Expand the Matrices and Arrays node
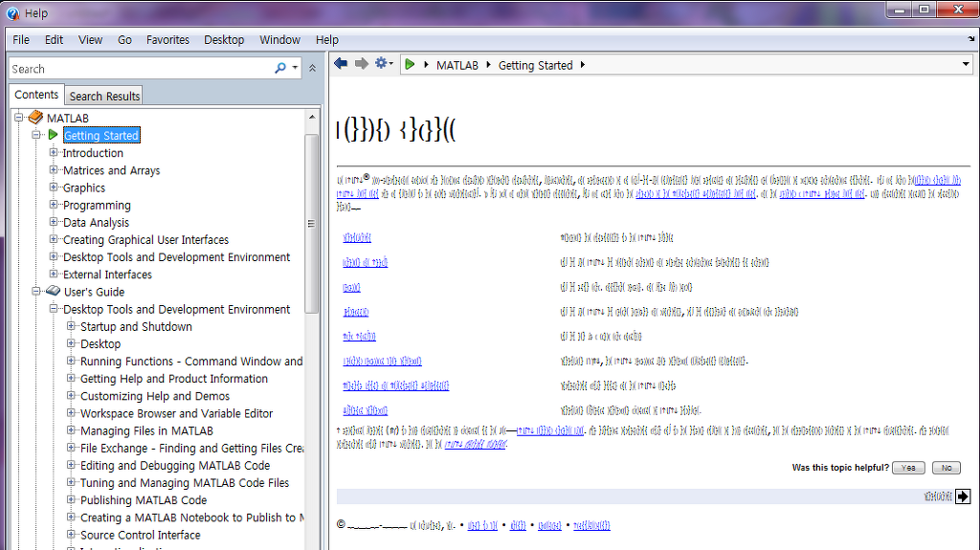 tap(54, 170)
